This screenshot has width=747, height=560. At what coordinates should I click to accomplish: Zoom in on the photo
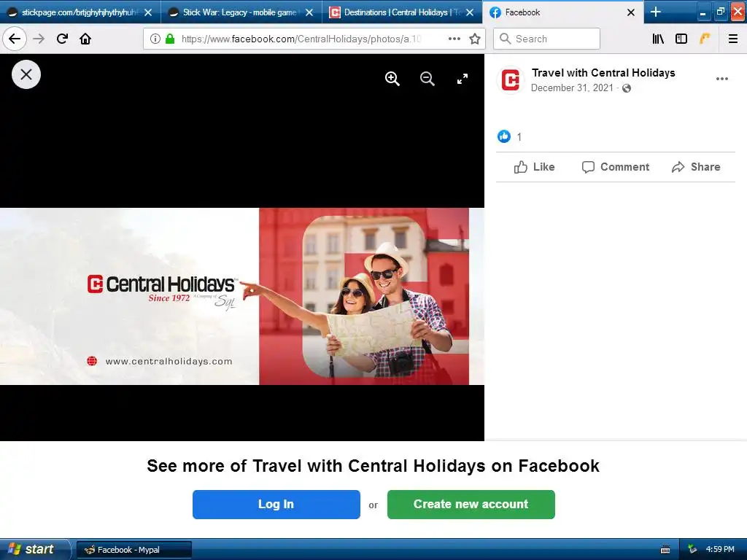(392, 79)
